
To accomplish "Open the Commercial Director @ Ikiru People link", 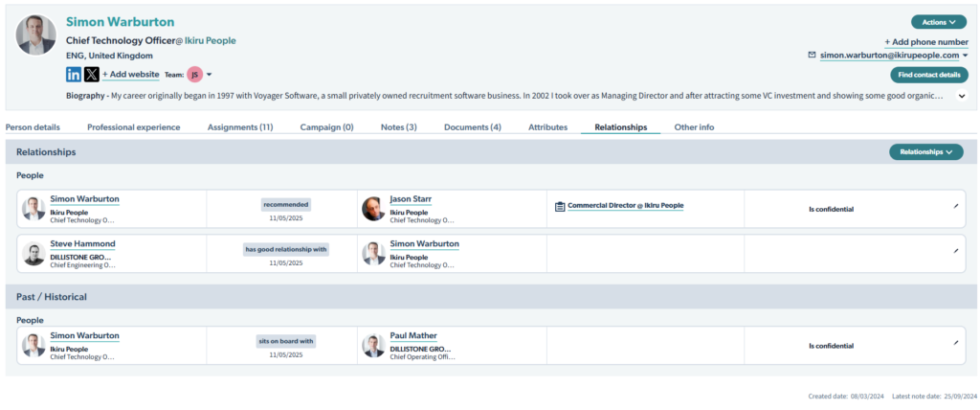I will 626,205.
